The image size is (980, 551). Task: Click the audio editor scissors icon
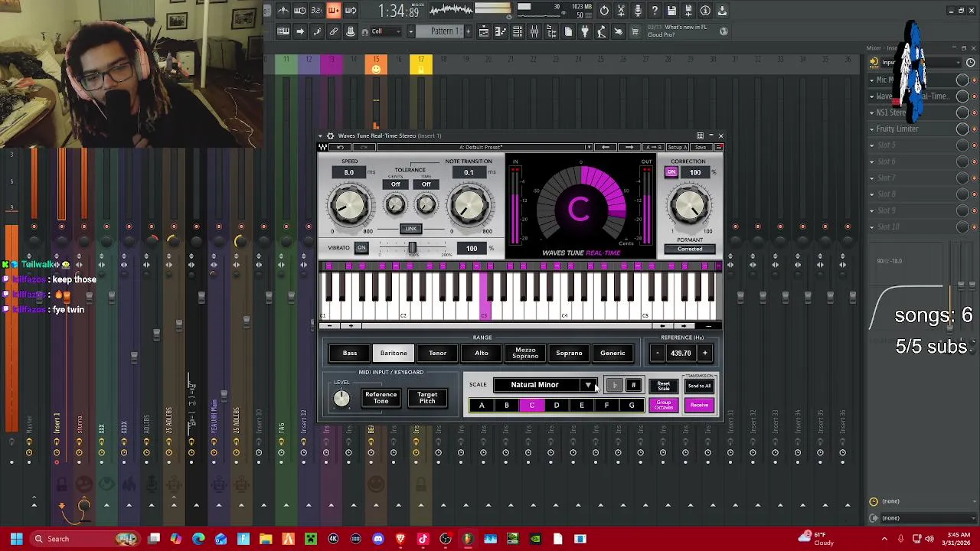[x=621, y=10]
